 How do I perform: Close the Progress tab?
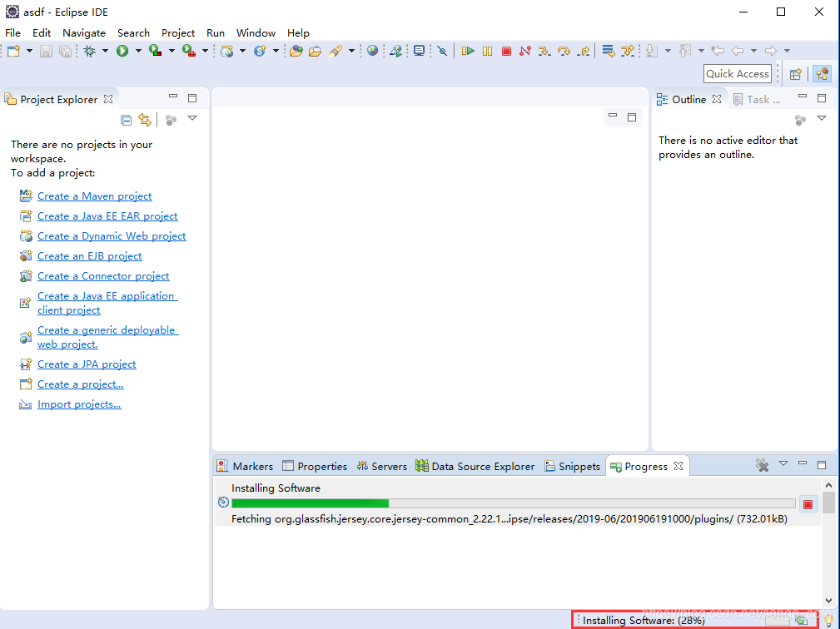click(x=678, y=466)
